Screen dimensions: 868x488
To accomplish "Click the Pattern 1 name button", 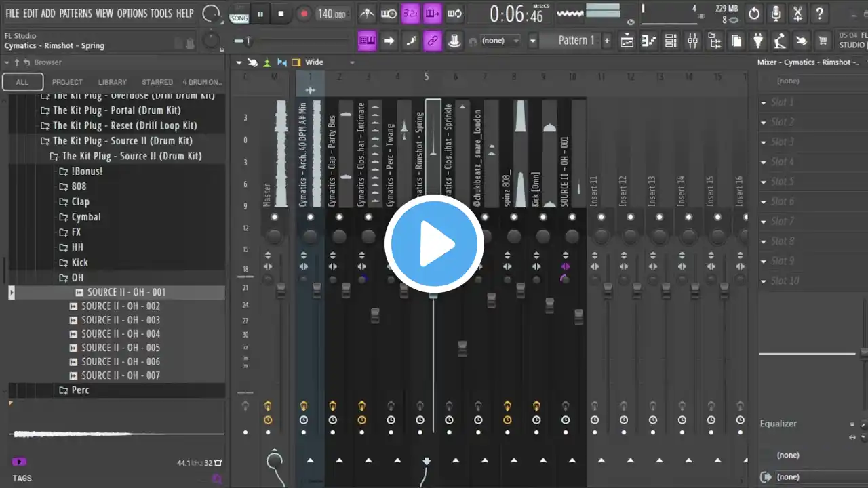I will coord(576,41).
